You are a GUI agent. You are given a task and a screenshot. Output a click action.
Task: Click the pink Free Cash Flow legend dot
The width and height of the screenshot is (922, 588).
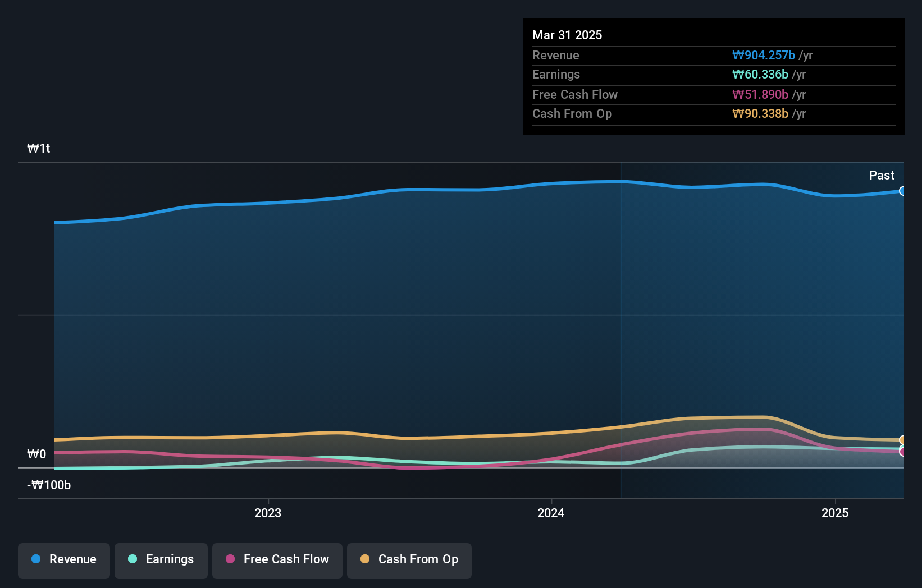[x=229, y=559]
